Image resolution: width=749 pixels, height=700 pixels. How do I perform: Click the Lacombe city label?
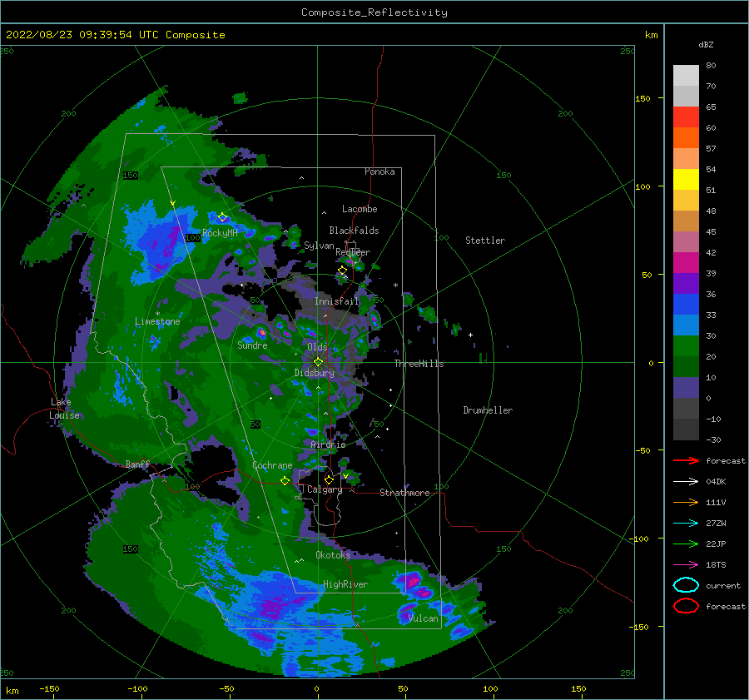point(360,209)
